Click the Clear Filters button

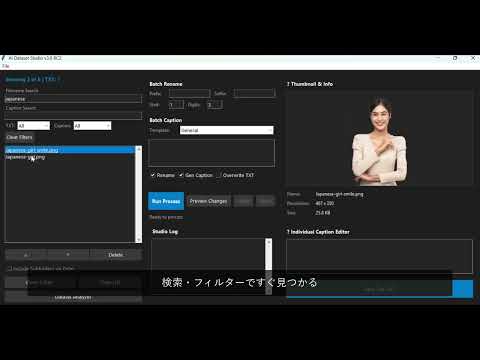click(19, 137)
